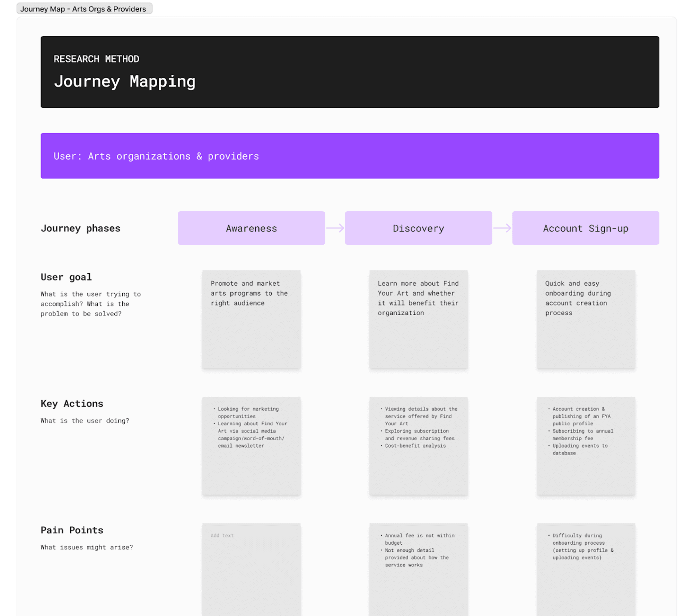Select the 'Viewing details about the service' note
The image size is (693, 616).
418,446
